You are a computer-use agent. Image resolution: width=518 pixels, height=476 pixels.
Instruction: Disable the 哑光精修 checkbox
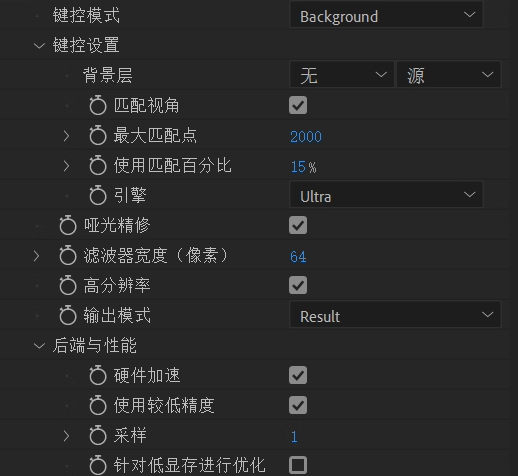[x=298, y=225]
